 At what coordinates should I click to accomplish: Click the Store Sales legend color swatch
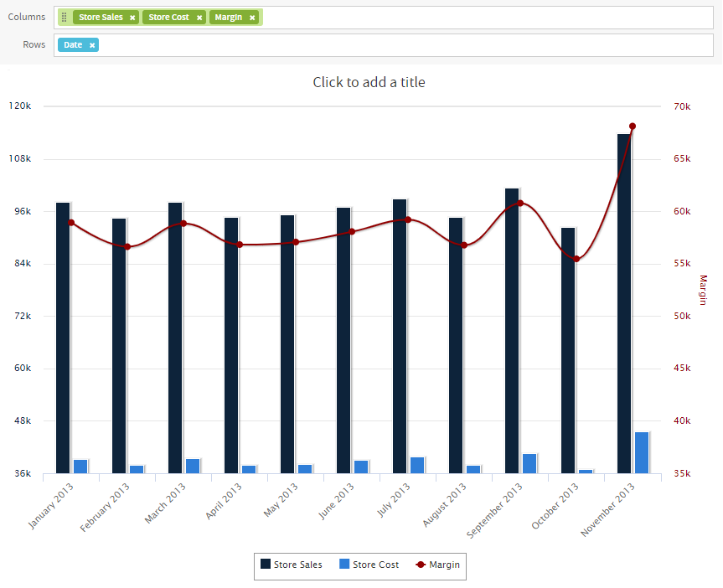coord(266,564)
